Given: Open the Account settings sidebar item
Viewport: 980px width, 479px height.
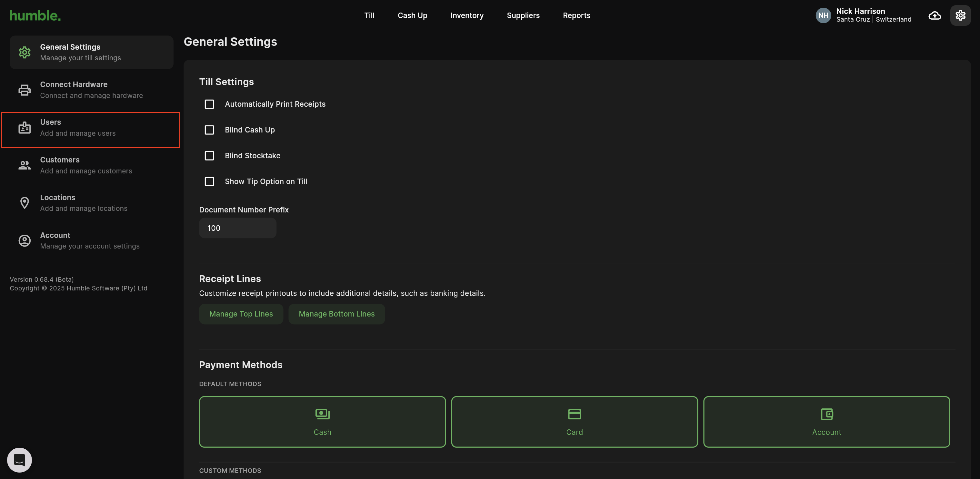Looking at the screenshot, I should click(x=91, y=241).
